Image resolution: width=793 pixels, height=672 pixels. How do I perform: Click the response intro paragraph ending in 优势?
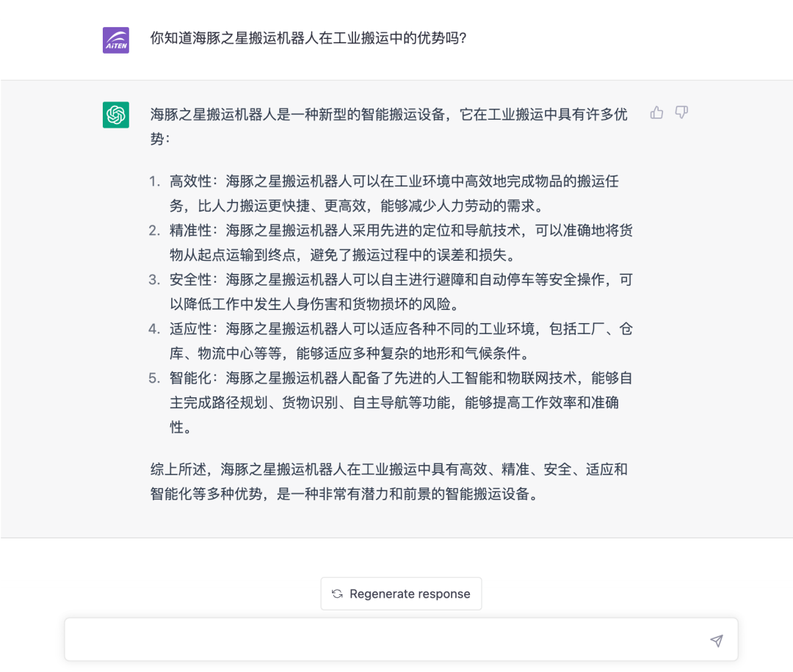[389, 126]
